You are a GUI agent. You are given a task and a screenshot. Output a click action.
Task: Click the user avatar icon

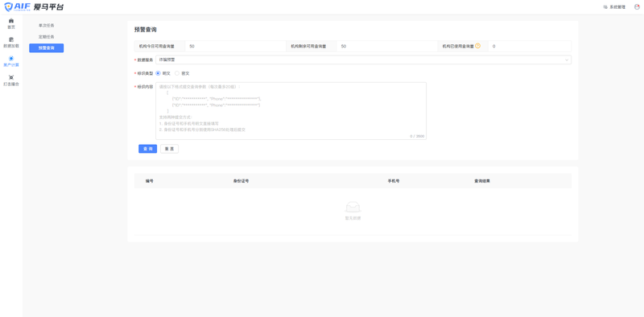[x=637, y=6]
